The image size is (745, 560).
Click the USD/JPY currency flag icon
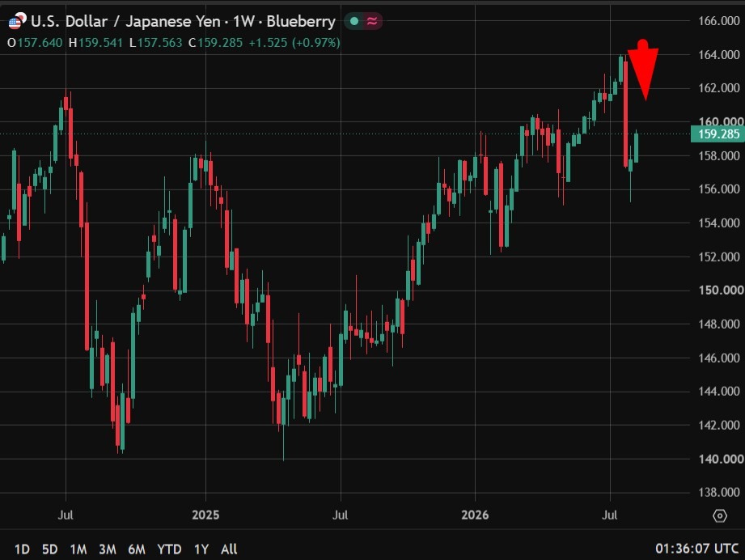tap(17, 21)
